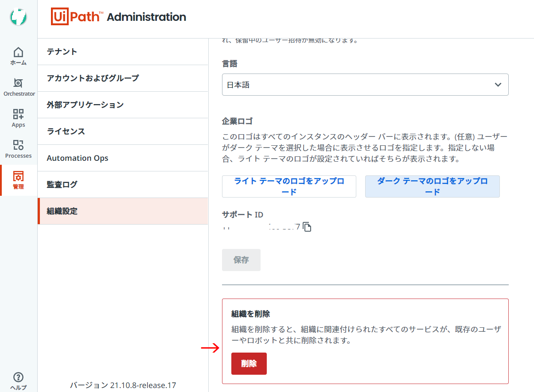Viewport: 534px width, 392px height.
Task: Click the 組織を削除 heading
Action: point(251,314)
